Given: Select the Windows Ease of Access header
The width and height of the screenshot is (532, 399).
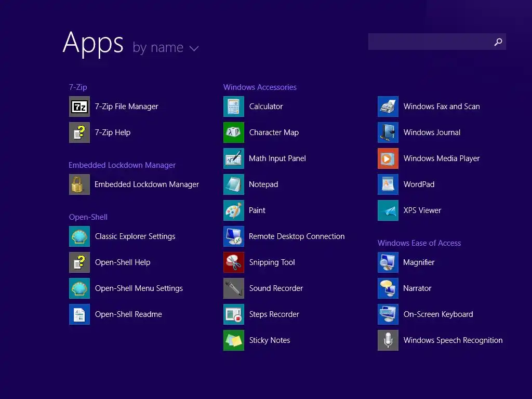Looking at the screenshot, I should coord(419,243).
